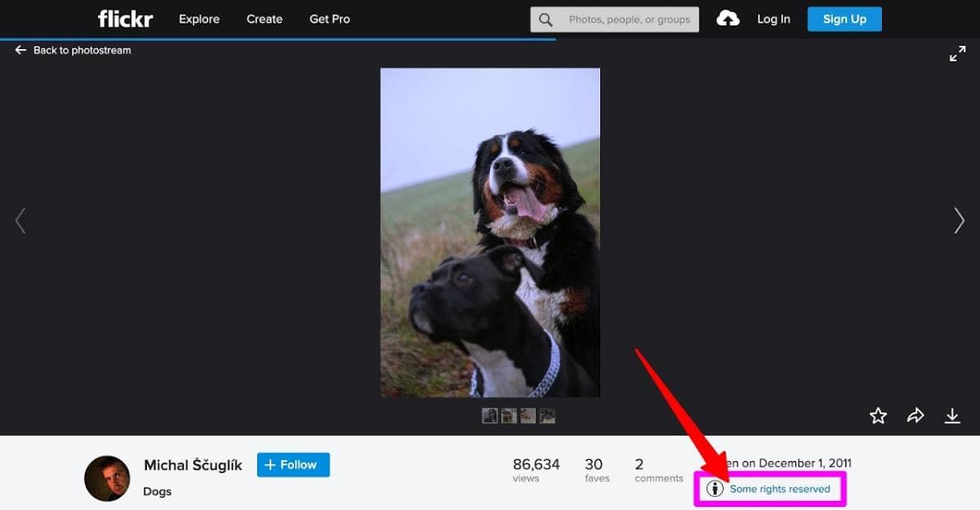
Task: Go to previous photo with left arrow
Action: pos(21,220)
